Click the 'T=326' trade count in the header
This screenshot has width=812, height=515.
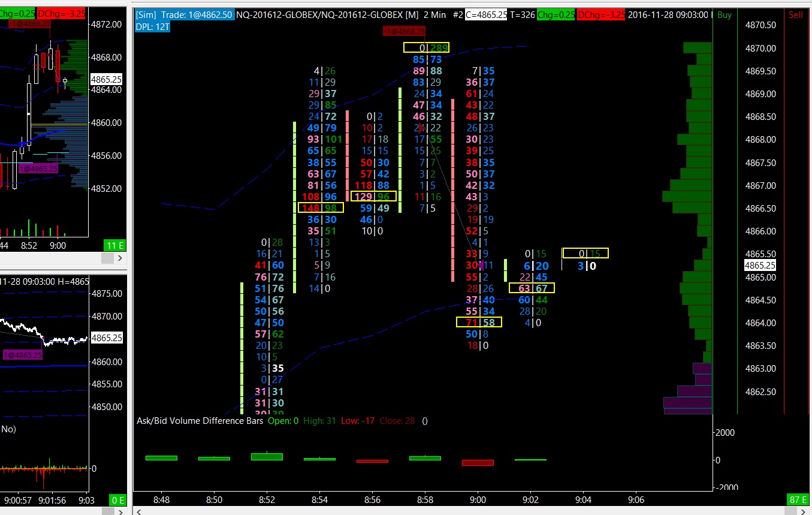point(523,15)
